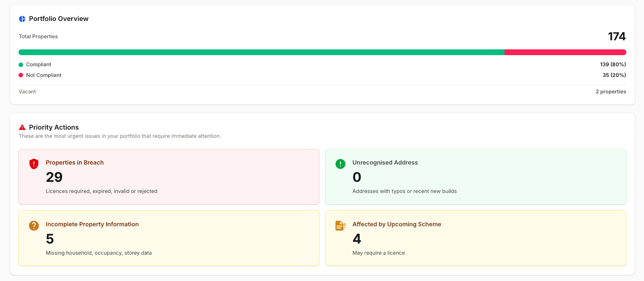Click the value 139 (80%)

coord(613,65)
